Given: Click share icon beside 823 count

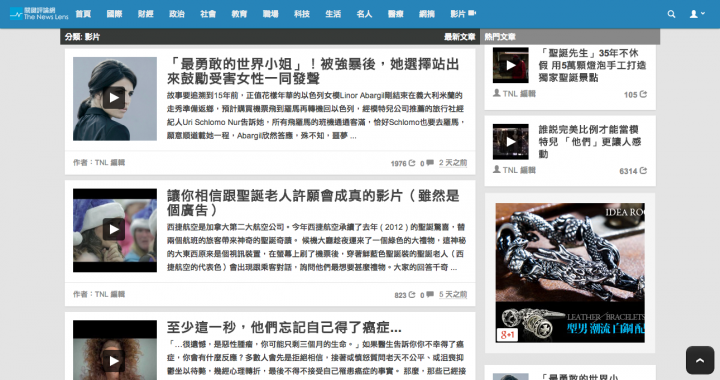Looking at the screenshot, I should (412, 295).
